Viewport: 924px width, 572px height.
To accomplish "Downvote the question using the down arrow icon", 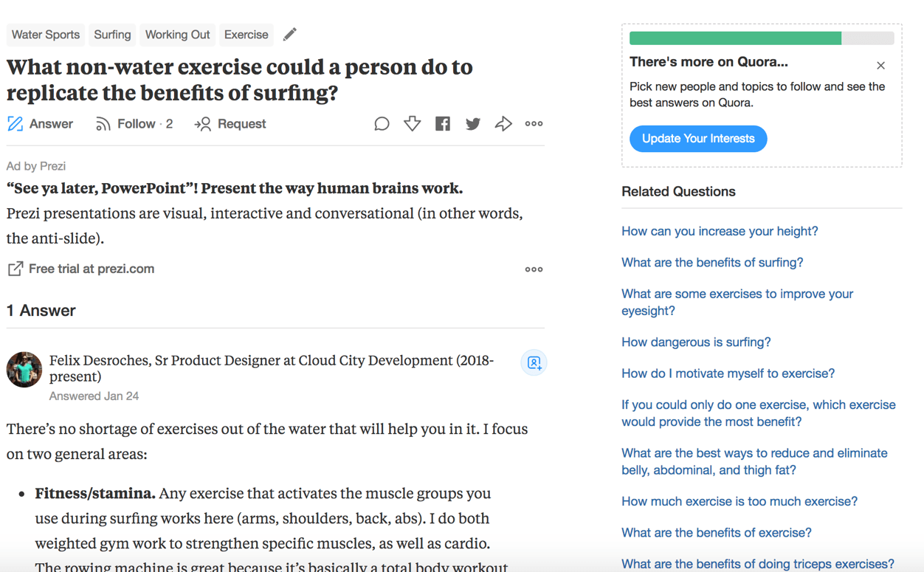I will pyautogui.click(x=412, y=123).
